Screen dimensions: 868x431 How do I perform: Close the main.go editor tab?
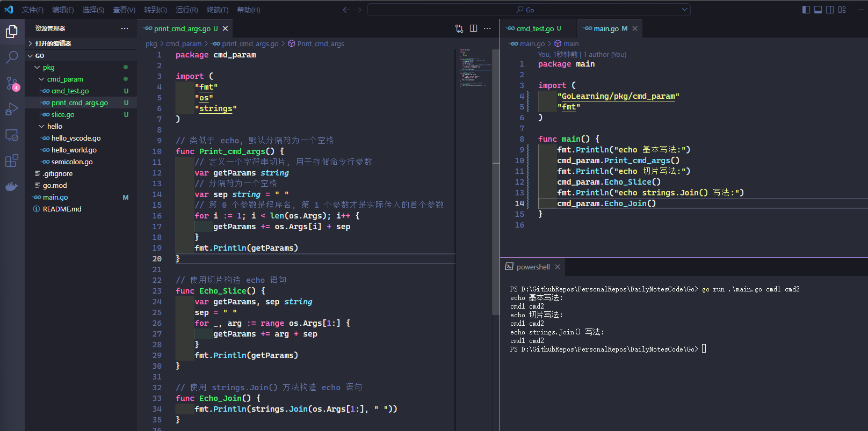(x=635, y=28)
